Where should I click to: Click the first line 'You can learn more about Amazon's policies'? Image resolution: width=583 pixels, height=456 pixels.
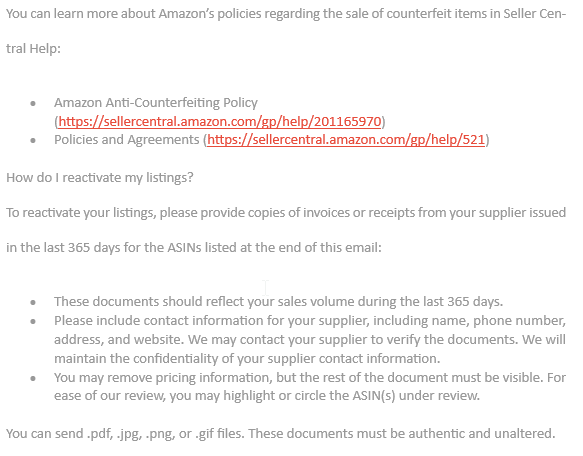pyautogui.click(x=286, y=14)
